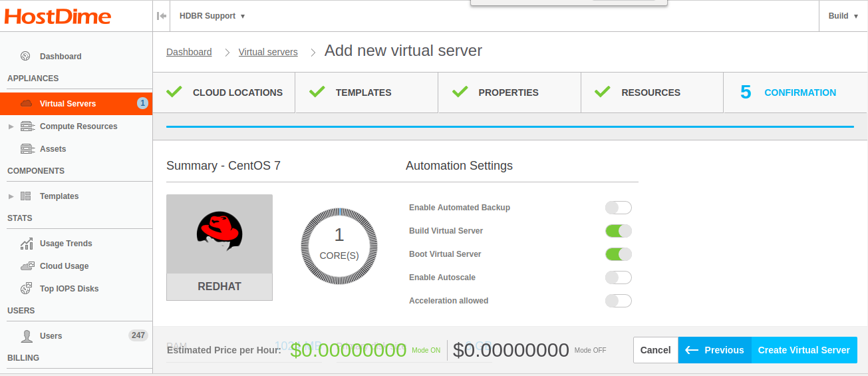This screenshot has width=868, height=376.
Task: Click the Mode OFF hourly price
Action: point(511,350)
